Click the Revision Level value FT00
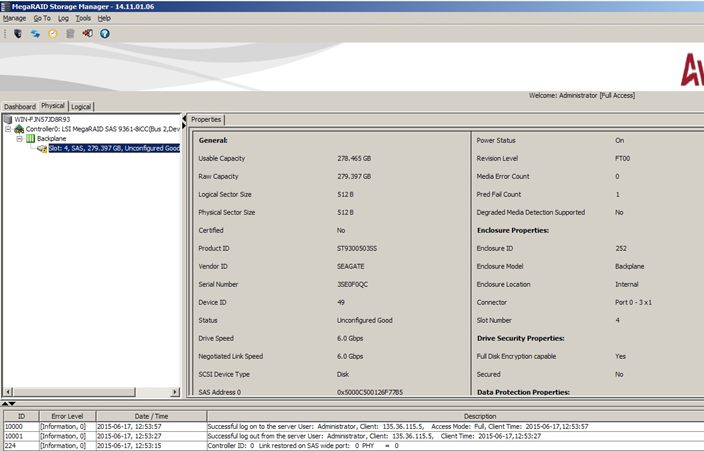Viewport: 704px width, 451px height. coord(622,159)
